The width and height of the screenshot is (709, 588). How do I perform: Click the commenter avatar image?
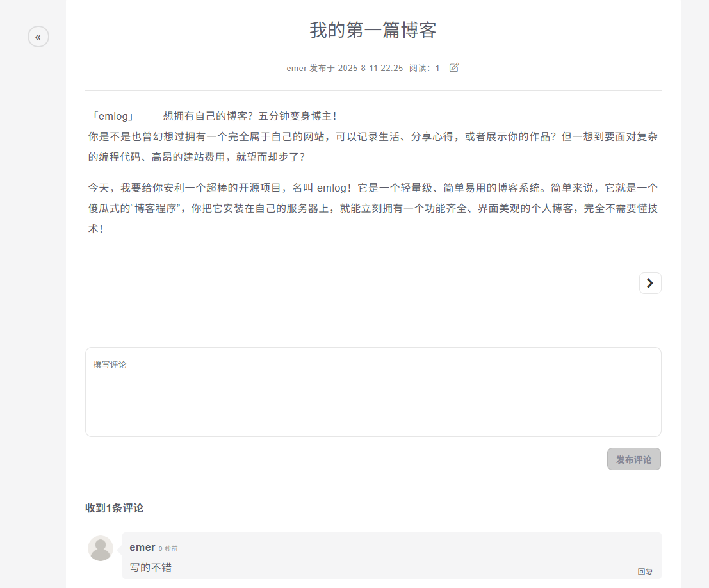[101, 548]
